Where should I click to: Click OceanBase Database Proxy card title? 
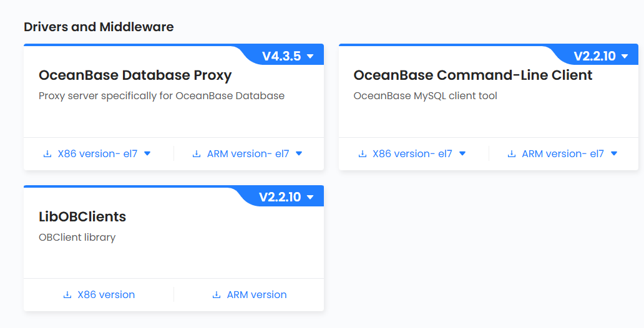pos(135,75)
